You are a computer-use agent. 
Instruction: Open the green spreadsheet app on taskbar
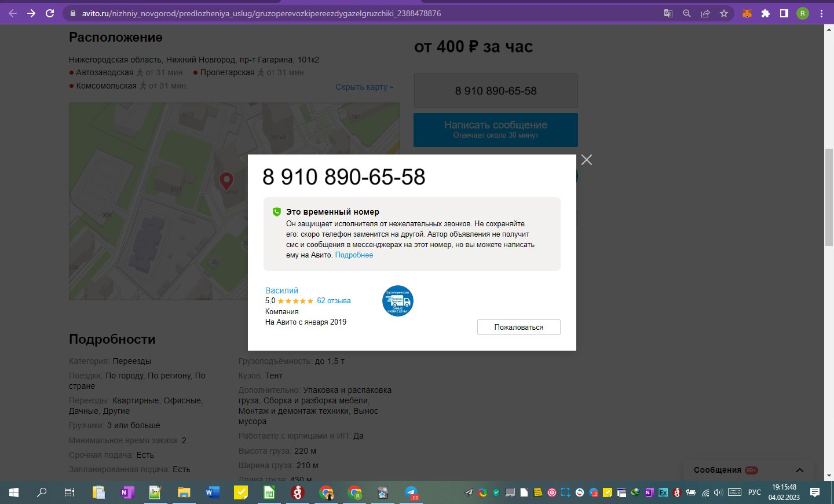269,492
